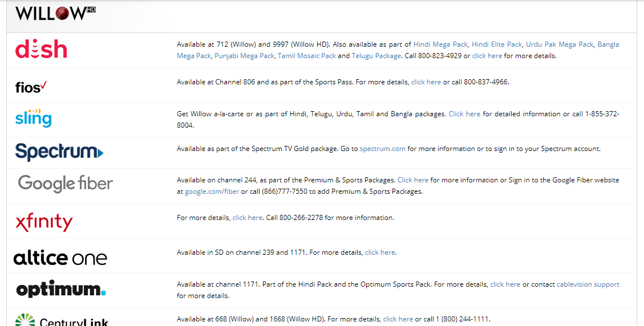Open the Hindi Elite Pack link
644x326 pixels.
[497, 44]
